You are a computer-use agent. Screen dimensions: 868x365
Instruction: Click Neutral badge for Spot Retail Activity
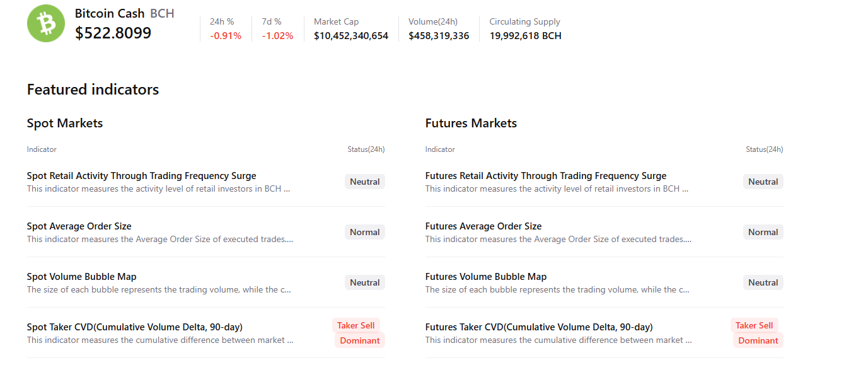point(364,182)
